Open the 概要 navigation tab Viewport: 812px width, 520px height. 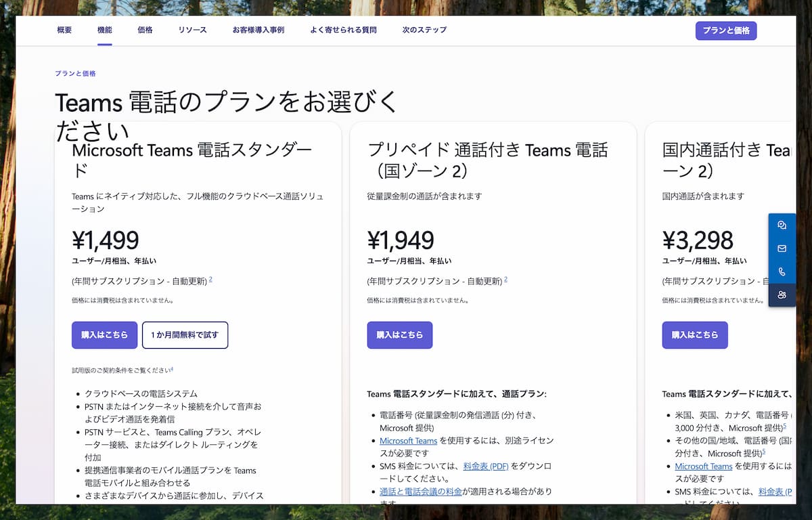tap(64, 30)
